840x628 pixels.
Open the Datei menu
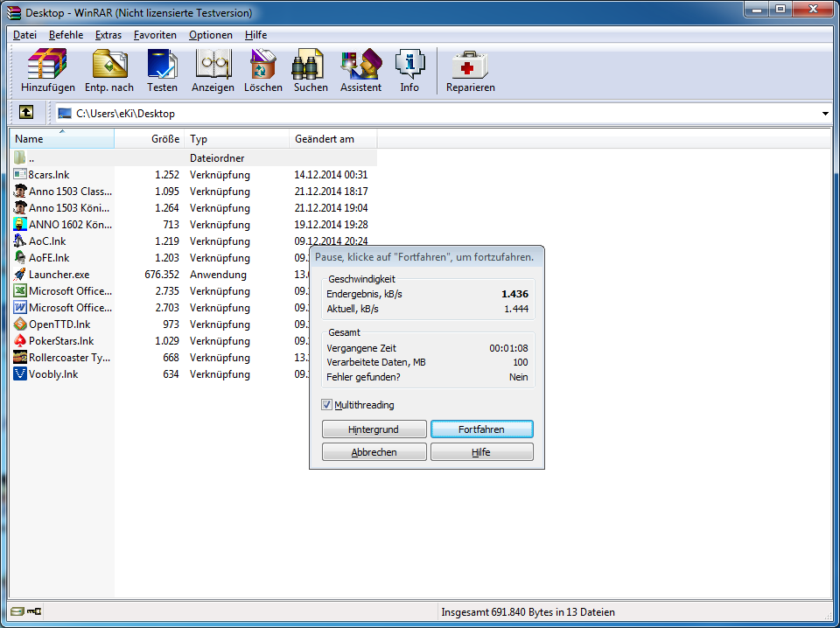24,35
